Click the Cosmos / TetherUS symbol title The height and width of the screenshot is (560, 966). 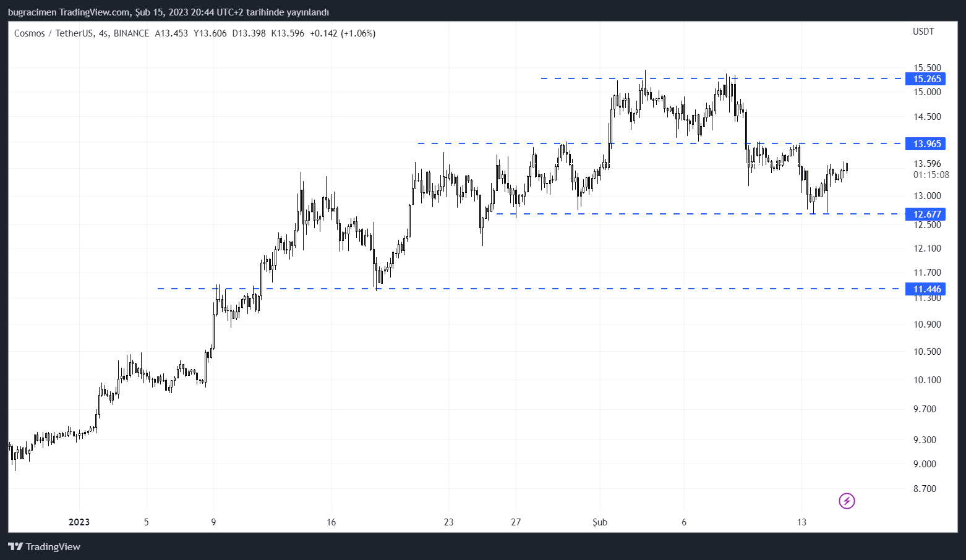point(53,33)
